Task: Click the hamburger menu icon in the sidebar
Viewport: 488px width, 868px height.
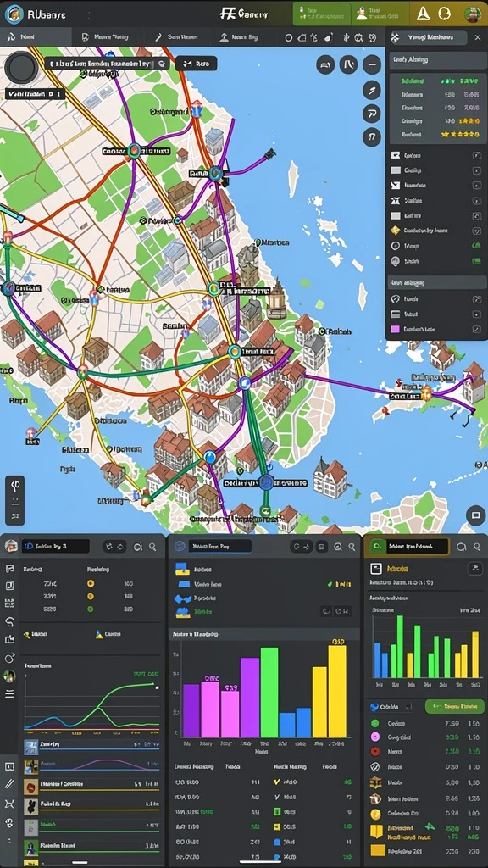Action: [9, 693]
